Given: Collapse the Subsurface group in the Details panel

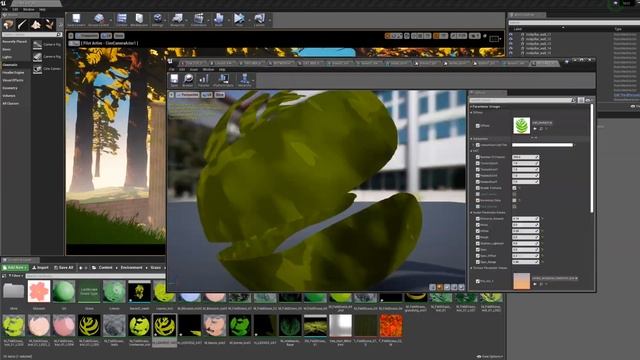Looking at the screenshot, I should [x=472, y=139].
